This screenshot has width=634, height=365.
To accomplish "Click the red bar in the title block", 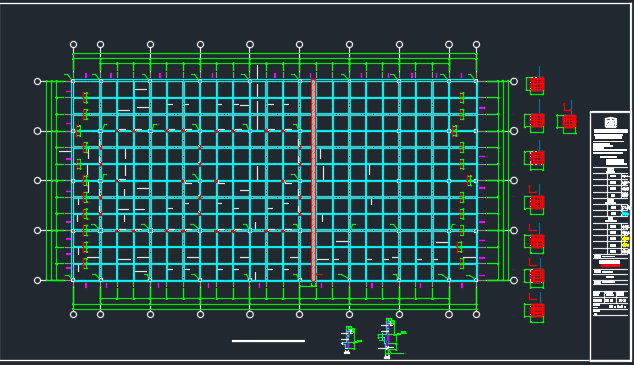I will coord(610,265).
